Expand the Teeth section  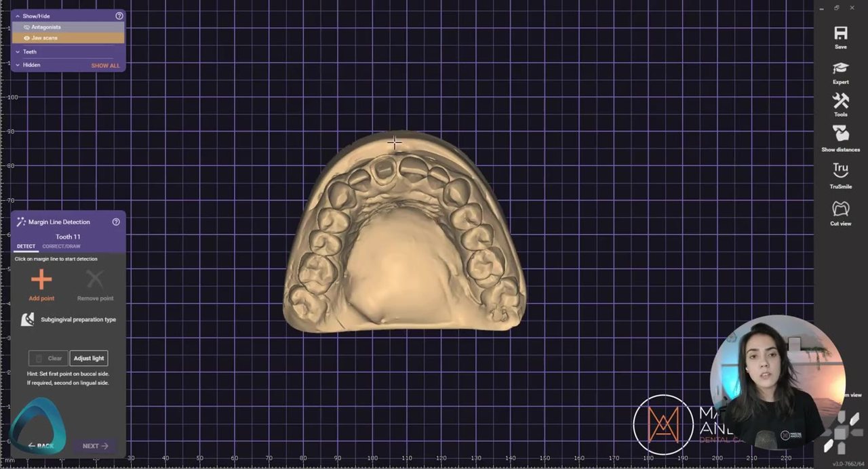(18, 52)
